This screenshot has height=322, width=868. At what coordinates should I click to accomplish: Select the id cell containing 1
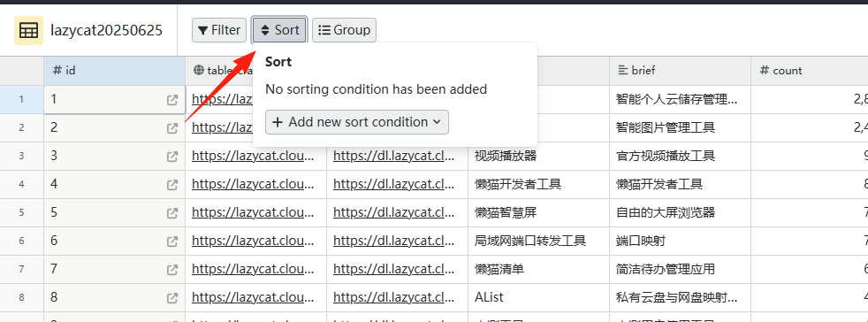[115, 100]
